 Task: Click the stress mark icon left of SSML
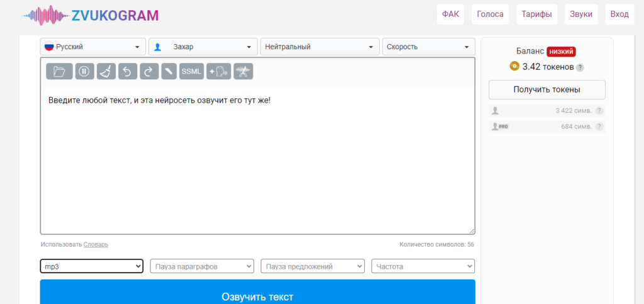coord(169,72)
